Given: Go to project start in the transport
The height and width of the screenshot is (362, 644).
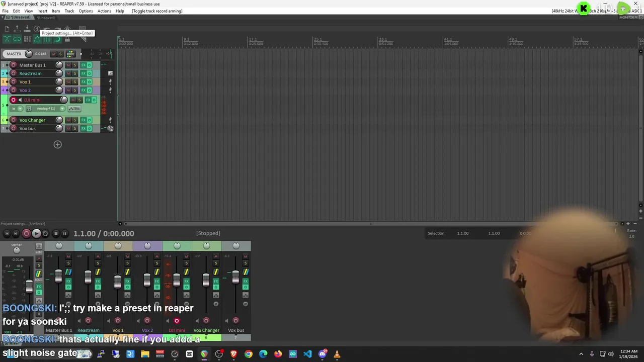Looking at the screenshot, I should pos(7,233).
